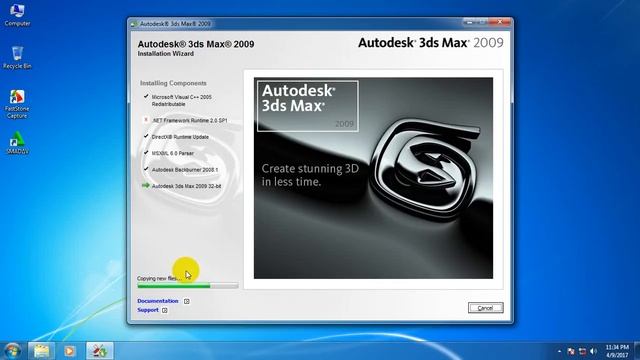Click the Action Center flag tray icon
Screen dimensions: 640x360
[x=571, y=351]
